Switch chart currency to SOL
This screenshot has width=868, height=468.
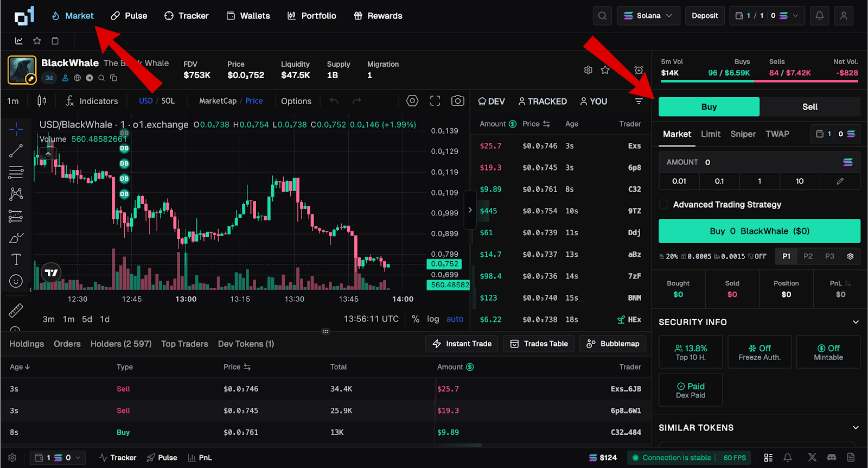(x=168, y=101)
